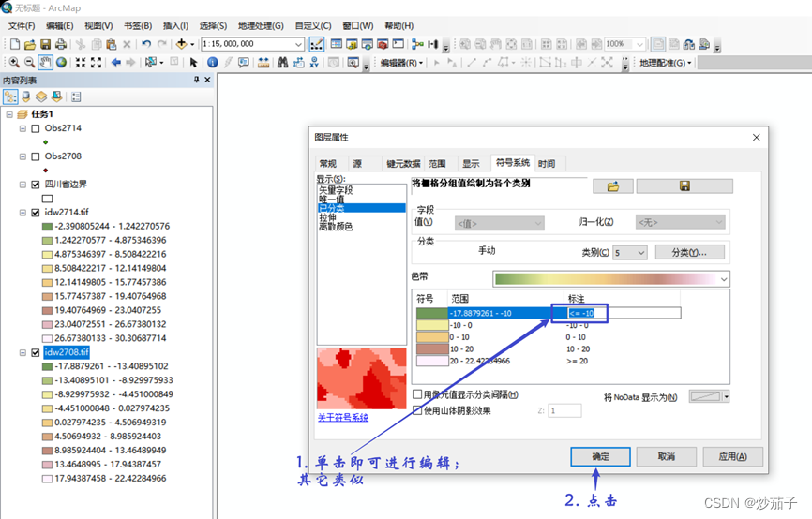The image size is (812, 519).
Task: Select the Zoom Out magnifier tool
Action: (29, 63)
